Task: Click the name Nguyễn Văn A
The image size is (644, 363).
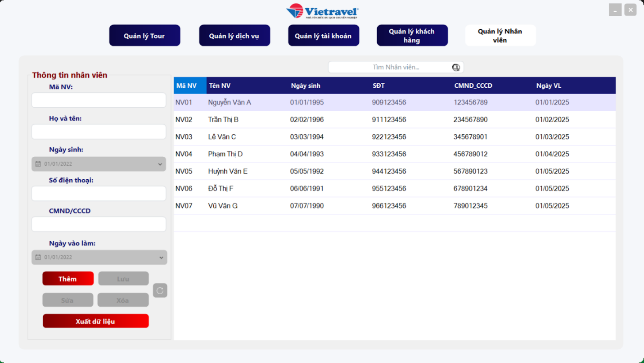Action: [x=230, y=103]
